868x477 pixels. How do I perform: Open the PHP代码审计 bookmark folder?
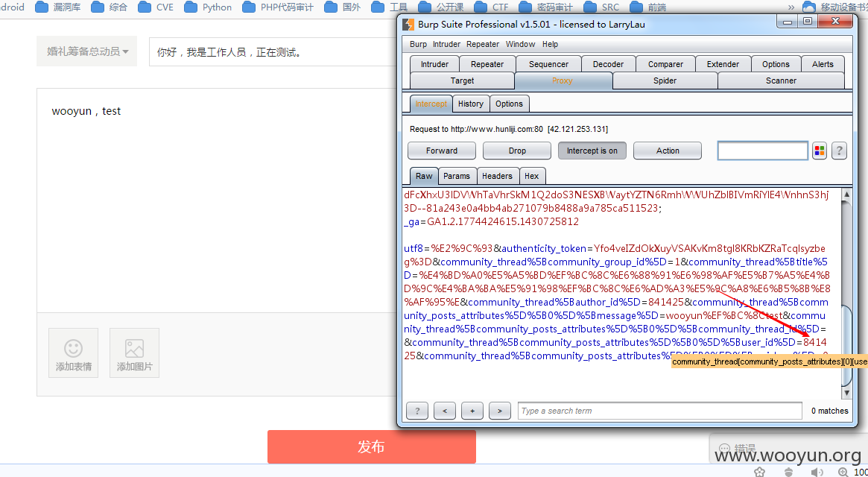[278, 7]
